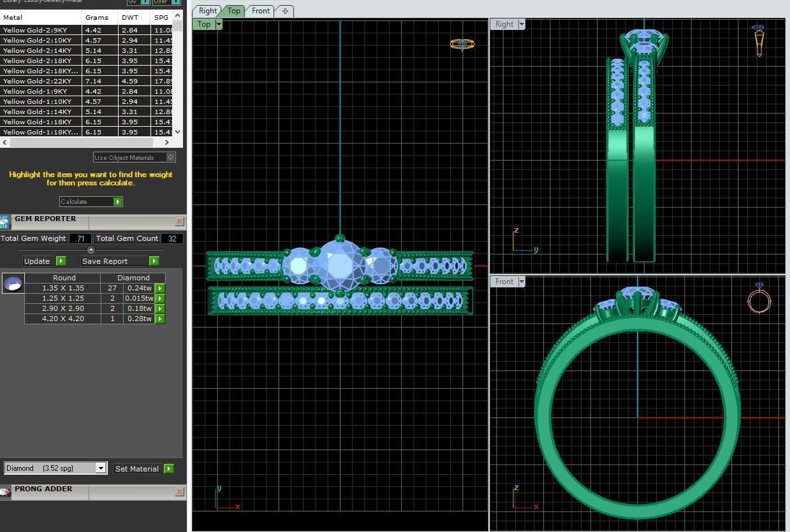The image size is (790, 532).
Task: Click the metal table's down scroll arrow
Action: coord(177,132)
